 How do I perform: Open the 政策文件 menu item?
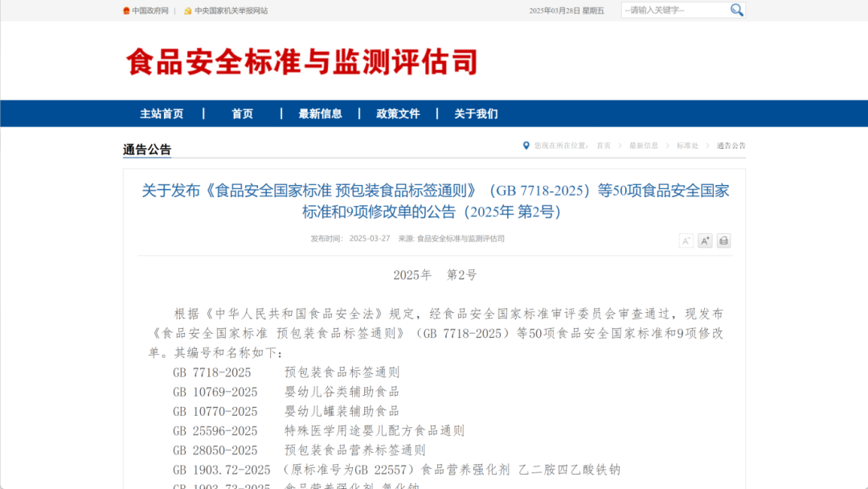397,113
